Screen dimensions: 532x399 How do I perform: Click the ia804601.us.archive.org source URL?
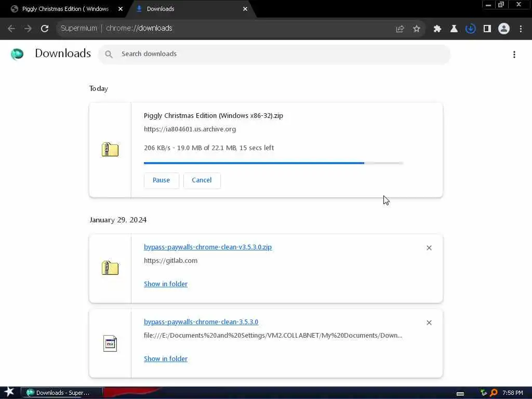coord(190,129)
